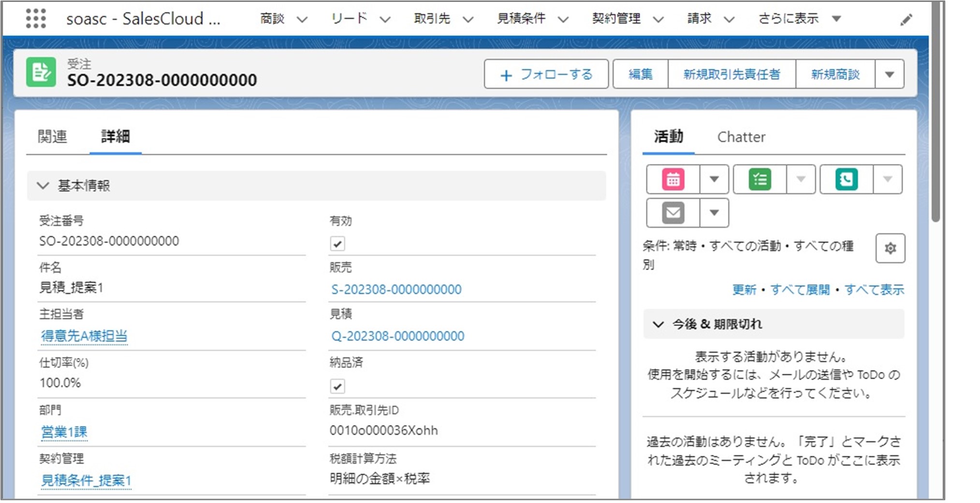
Task: Open the App Launcher dots icon
Action: point(36,18)
